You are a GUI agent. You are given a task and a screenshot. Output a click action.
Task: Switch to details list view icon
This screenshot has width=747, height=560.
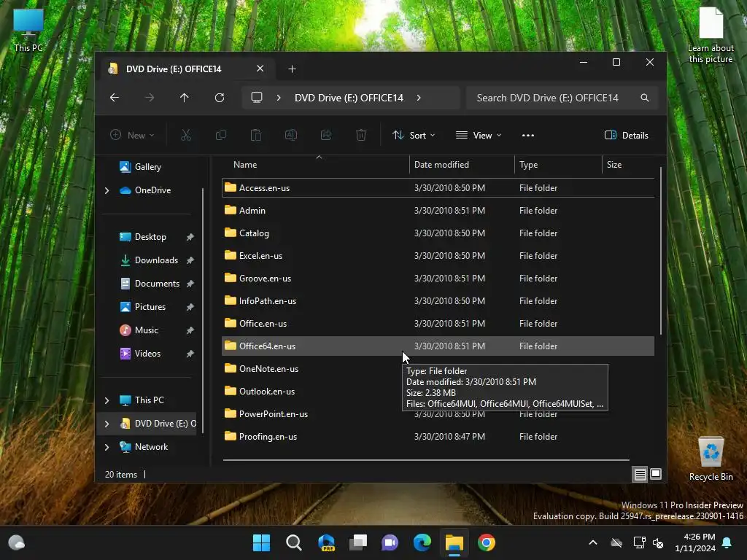coord(640,474)
